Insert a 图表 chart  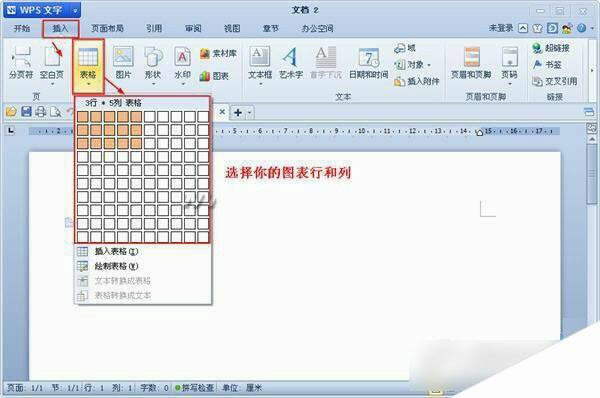(x=214, y=76)
